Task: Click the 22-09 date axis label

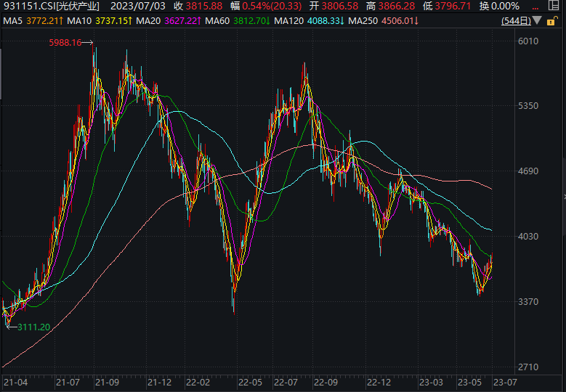Action: click(x=326, y=383)
